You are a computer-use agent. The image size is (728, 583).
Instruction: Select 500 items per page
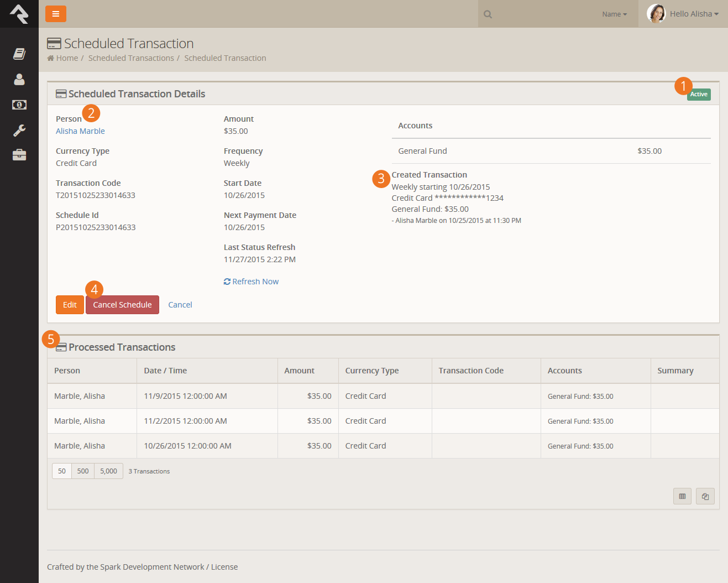click(83, 471)
